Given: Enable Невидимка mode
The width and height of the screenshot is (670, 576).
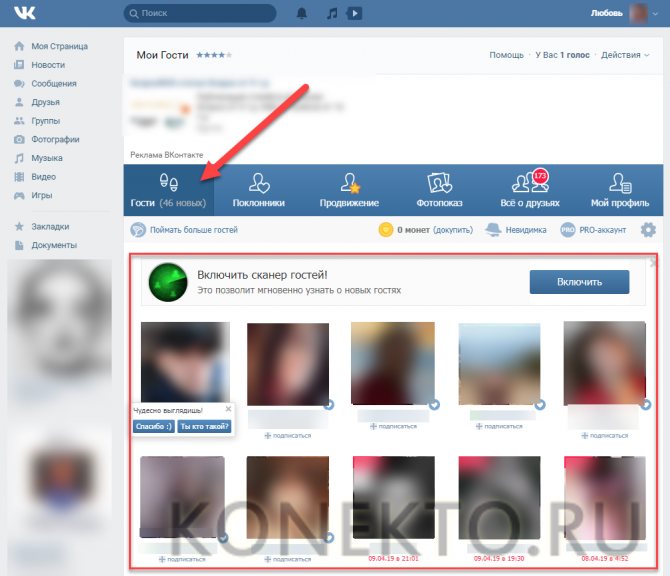Looking at the screenshot, I should click(x=516, y=230).
